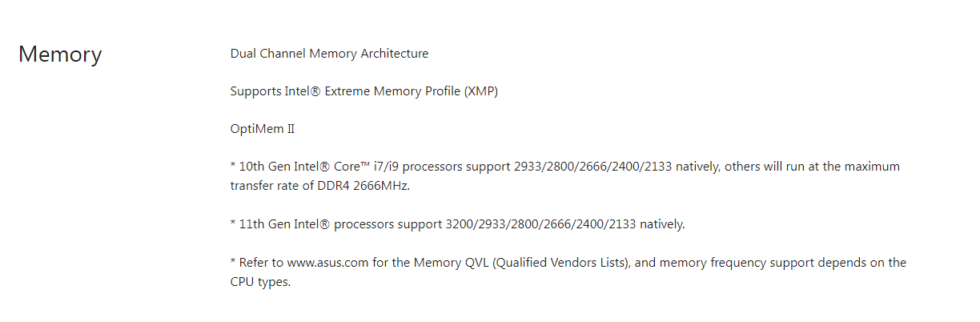This screenshot has height=322, width=980.
Task: Click Refer at the start of the last note
Action: pos(255,263)
